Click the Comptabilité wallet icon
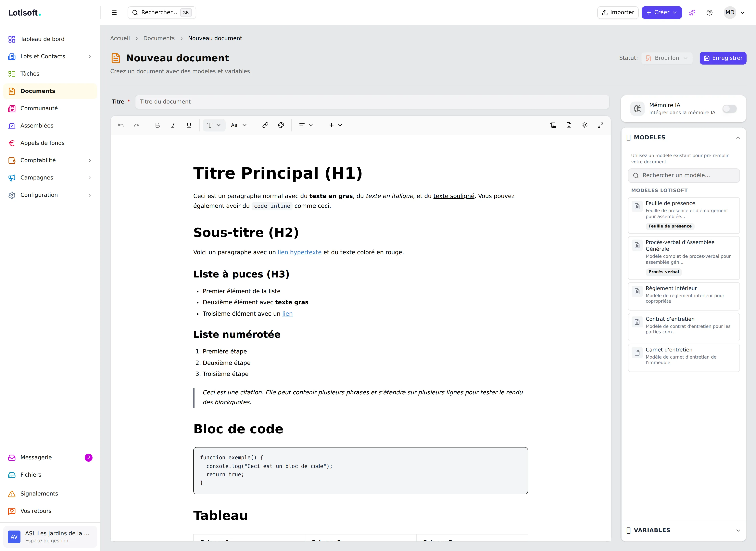This screenshot has height=551, width=756. 12,160
